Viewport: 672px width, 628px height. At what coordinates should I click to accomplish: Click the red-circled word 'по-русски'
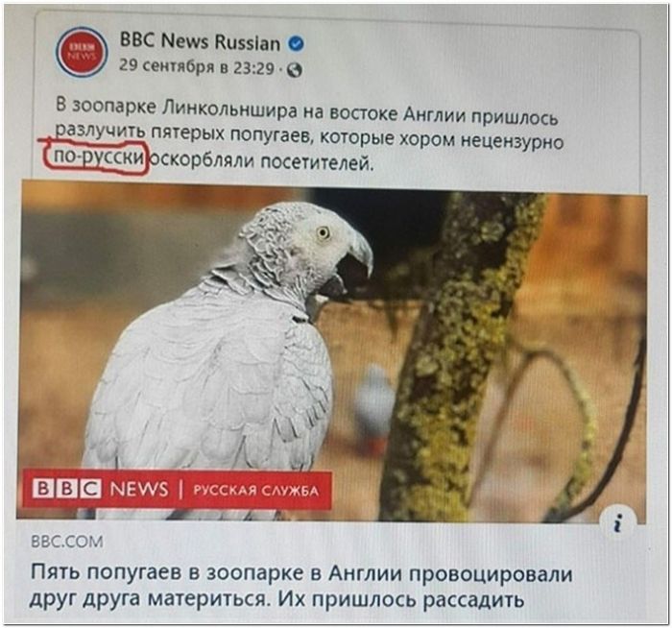tap(98, 157)
